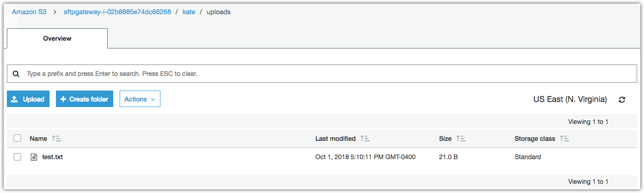Go to next page in top pagination
644x193 pixels.
(615, 122)
